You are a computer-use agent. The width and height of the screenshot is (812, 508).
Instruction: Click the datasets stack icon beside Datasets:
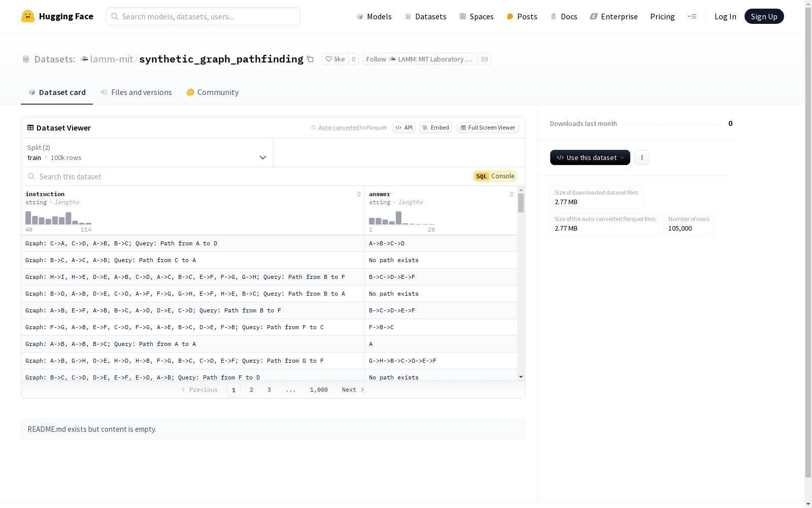[x=26, y=59]
